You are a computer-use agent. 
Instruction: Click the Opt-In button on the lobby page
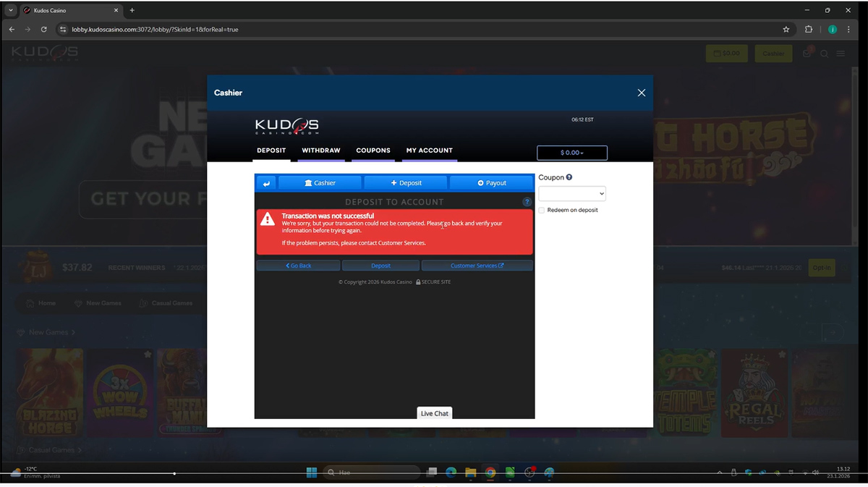pos(822,268)
